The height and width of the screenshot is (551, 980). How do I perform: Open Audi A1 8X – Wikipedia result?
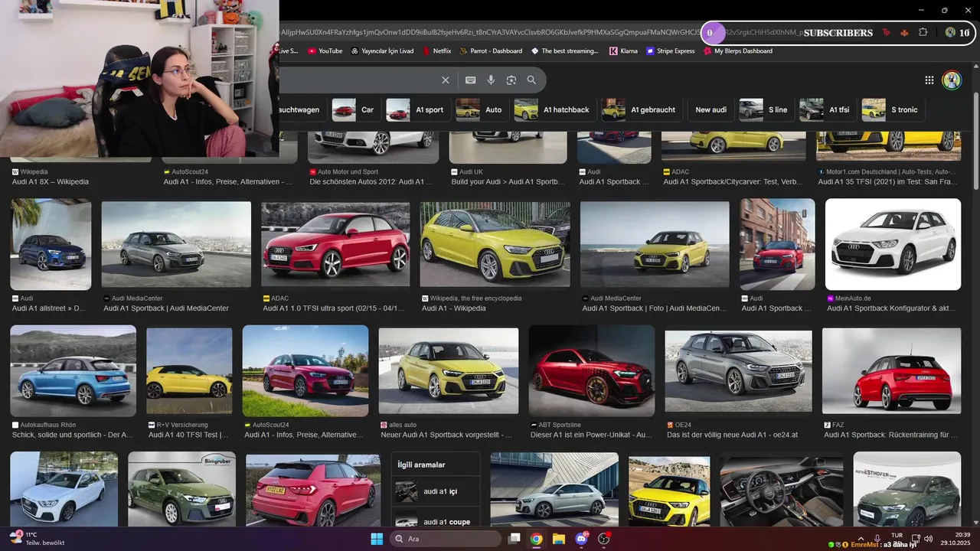(51, 182)
